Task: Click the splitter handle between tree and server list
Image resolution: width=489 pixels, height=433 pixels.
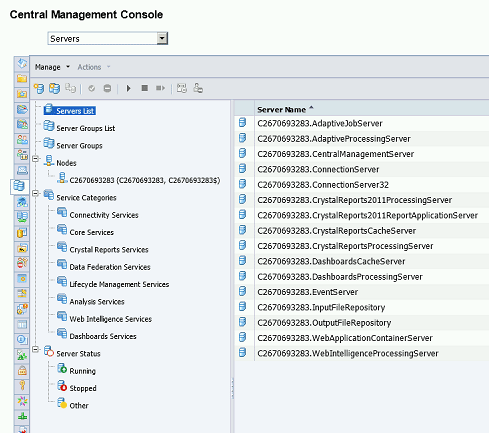Action: (x=232, y=388)
